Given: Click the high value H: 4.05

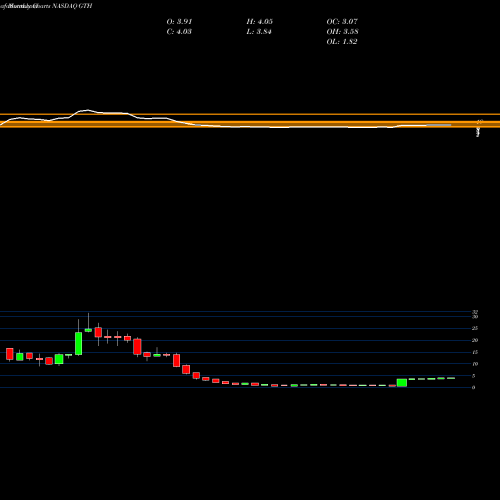Looking at the screenshot, I should (260, 22).
